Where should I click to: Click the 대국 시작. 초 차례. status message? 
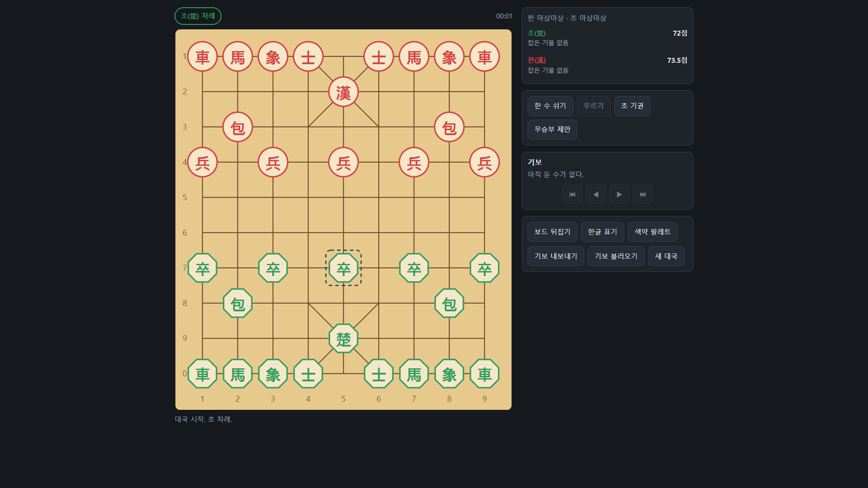pyautogui.click(x=203, y=419)
